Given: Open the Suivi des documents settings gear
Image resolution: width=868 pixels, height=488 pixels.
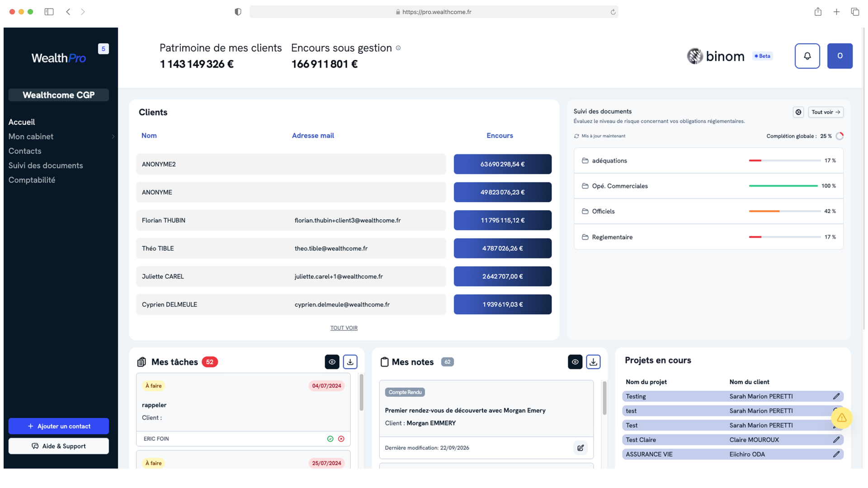Looking at the screenshot, I should [x=798, y=112].
